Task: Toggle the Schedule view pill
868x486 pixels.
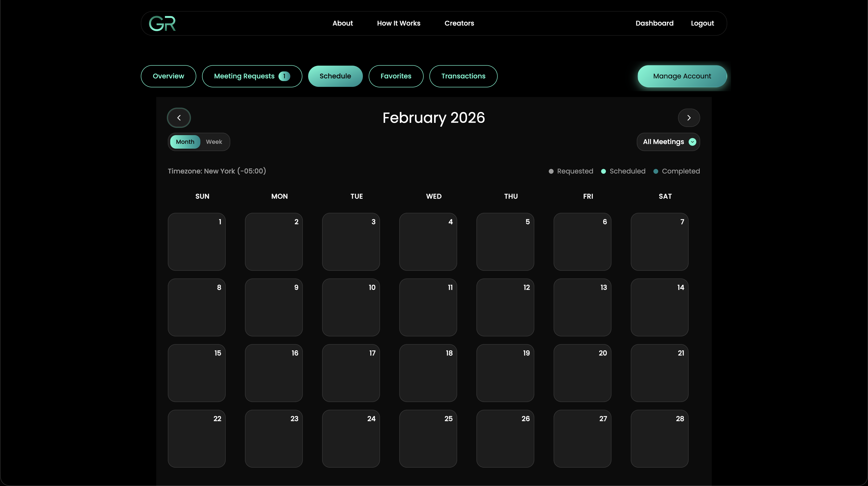Action: click(x=335, y=76)
